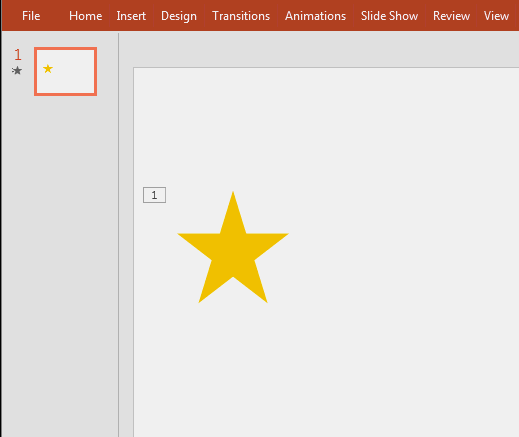Select the yellow star shape on slide
Image resolution: width=519 pixels, height=437 pixels.
tap(233, 247)
